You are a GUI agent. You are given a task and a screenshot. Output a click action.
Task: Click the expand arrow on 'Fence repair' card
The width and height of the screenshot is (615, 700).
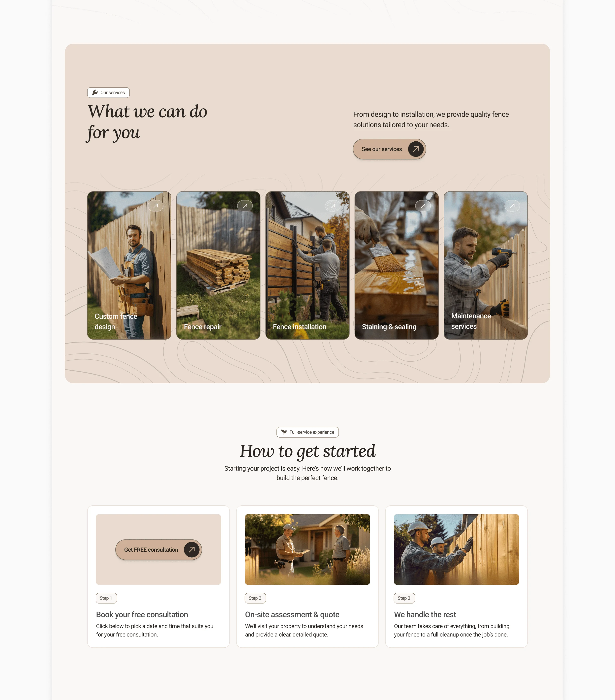click(x=245, y=205)
